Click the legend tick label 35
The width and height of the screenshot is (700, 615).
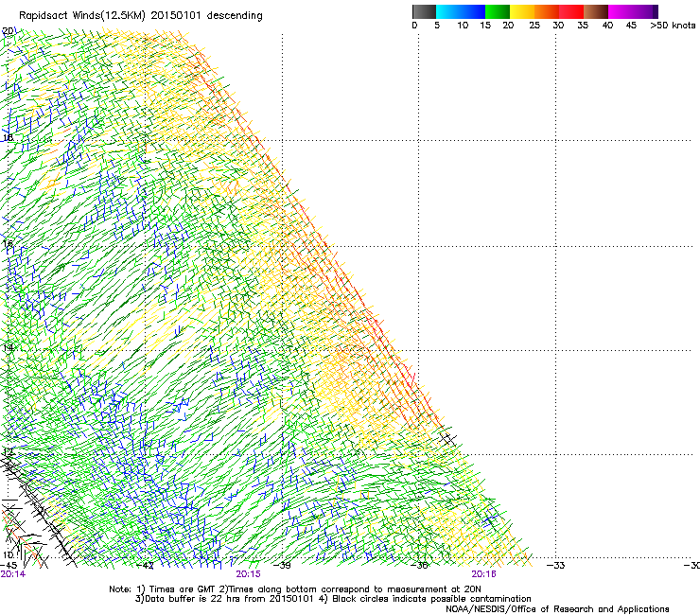583,26
